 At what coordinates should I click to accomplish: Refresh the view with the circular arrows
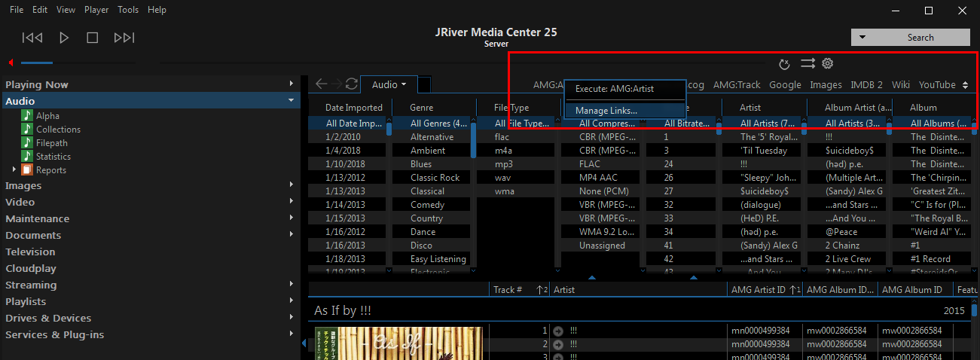coord(352,84)
